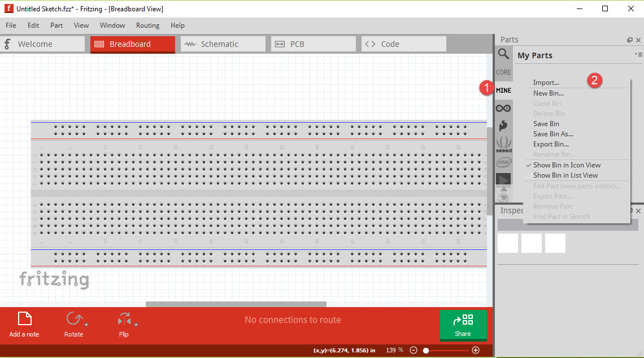Screen dimensions: 644x358
Task: Switch to the PCB tab
Action: point(314,44)
